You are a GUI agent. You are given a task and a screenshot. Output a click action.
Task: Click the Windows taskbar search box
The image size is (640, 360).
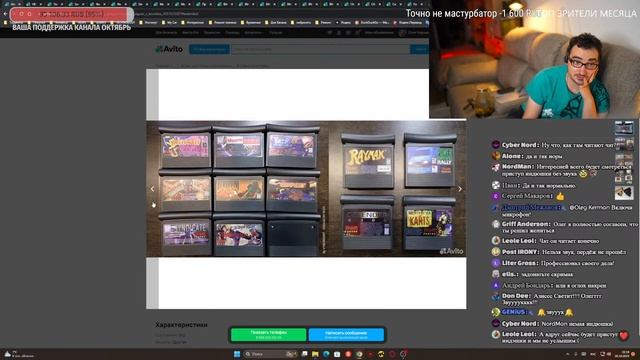point(270,354)
